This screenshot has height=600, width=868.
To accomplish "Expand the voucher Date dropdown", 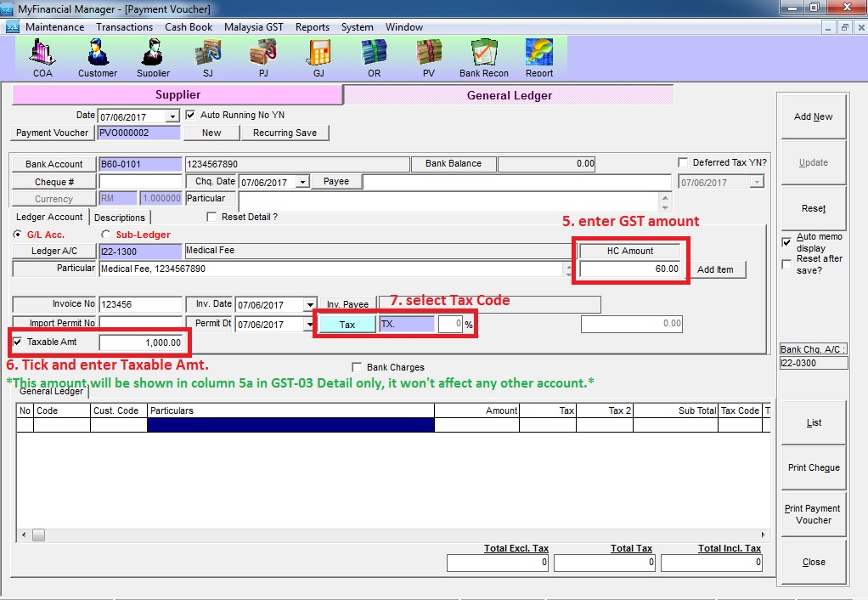I will (x=173, y=116).
